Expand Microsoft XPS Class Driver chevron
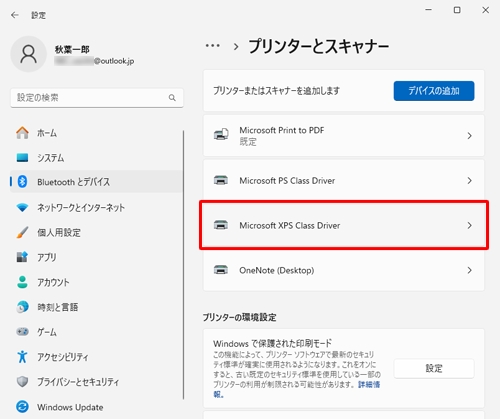This screenshot has width=500, height=419. (x=469, y=225)
